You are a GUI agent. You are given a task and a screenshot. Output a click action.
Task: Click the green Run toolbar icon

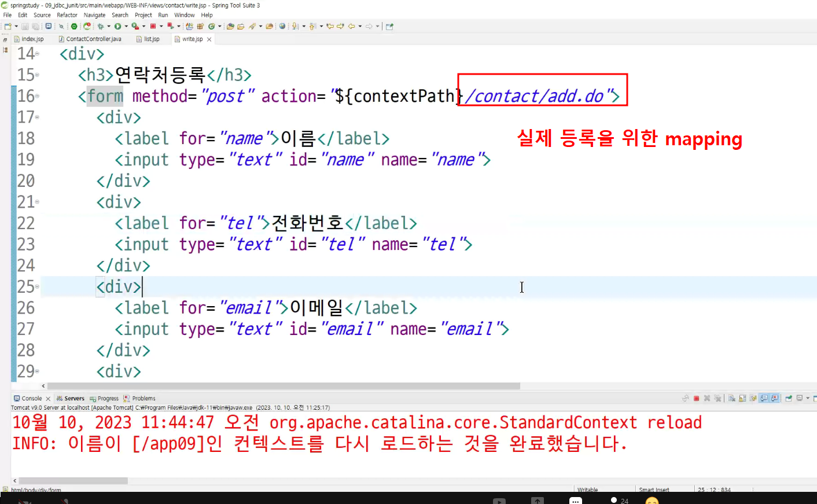117,26
